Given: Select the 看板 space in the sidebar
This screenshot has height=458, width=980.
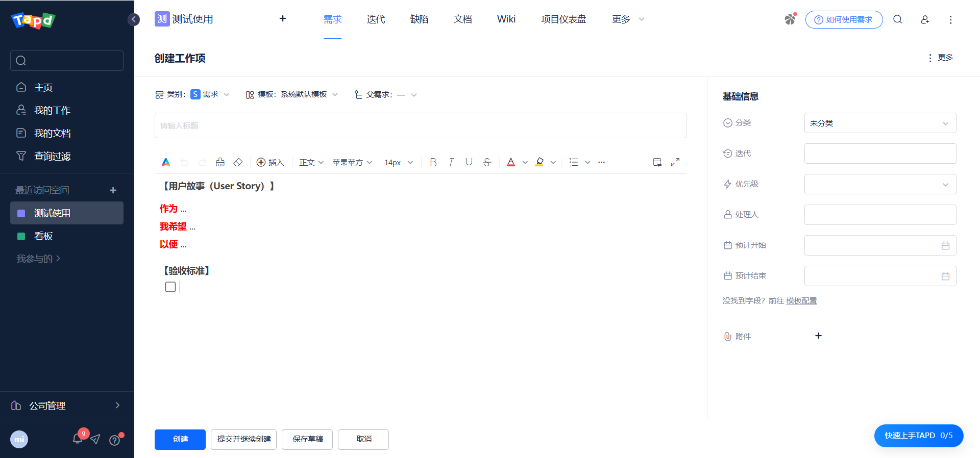Looking at the screenshot, I should coord(67,236).
